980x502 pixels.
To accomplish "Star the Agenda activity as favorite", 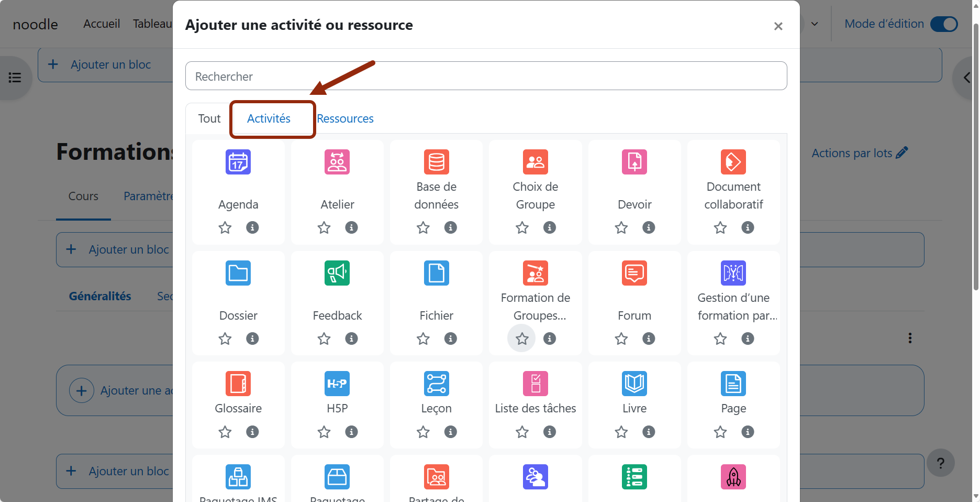I will tap(225, 227).
